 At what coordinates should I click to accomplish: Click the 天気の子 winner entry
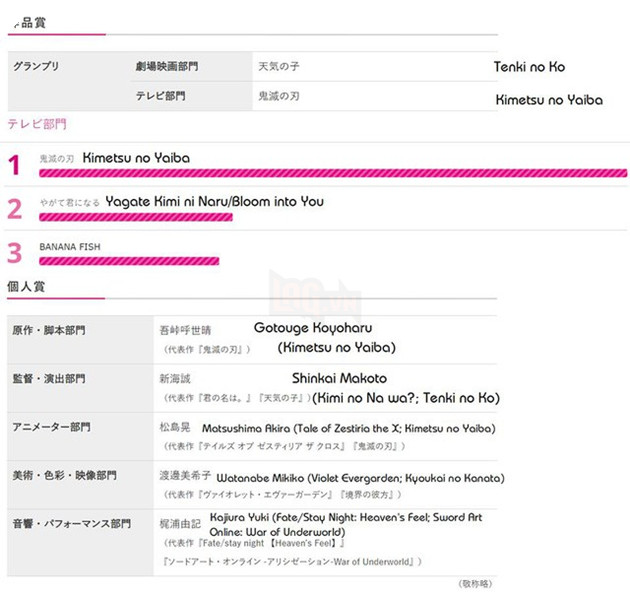pos(279,66)
